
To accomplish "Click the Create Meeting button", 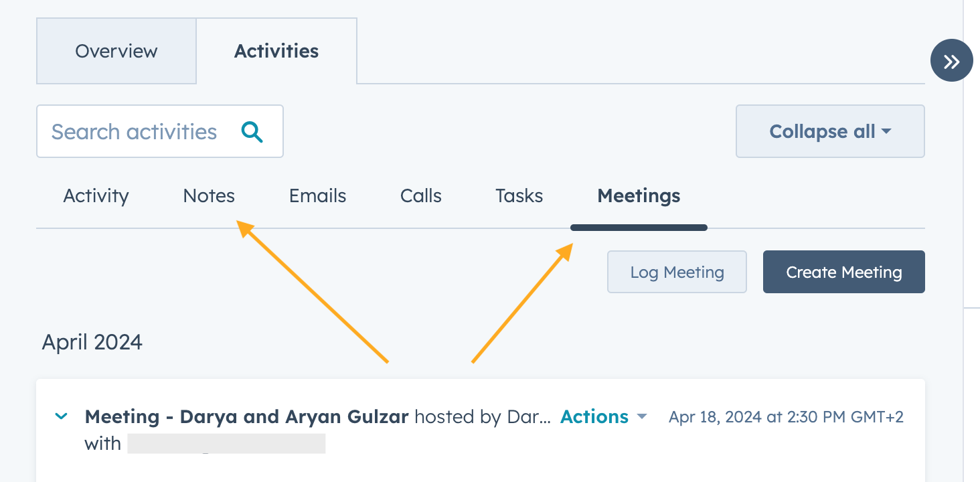I will pos(843,272).
